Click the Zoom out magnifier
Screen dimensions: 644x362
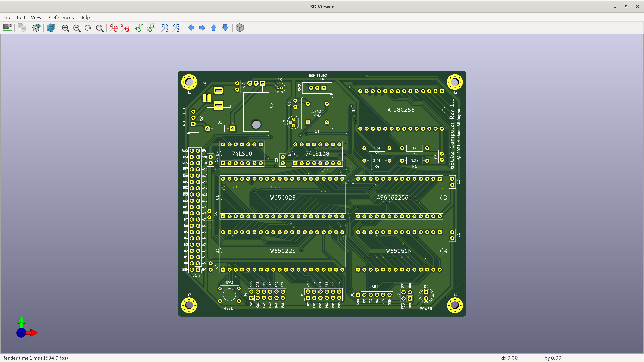coord(77,28)
